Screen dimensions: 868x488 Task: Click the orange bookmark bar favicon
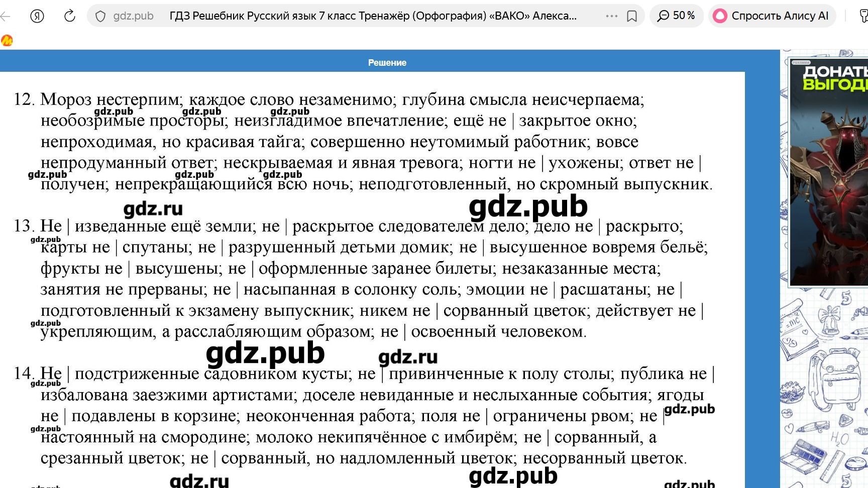(7, 41)
